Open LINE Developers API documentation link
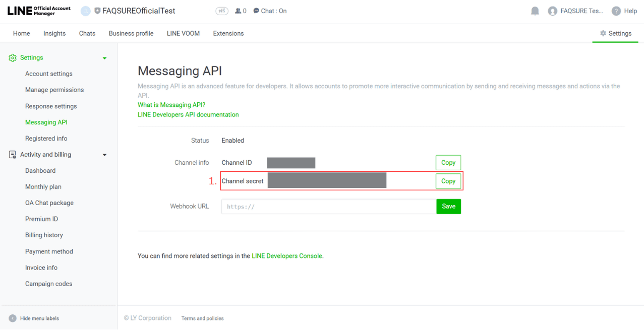644x330 pixels. tap(188, 114)
